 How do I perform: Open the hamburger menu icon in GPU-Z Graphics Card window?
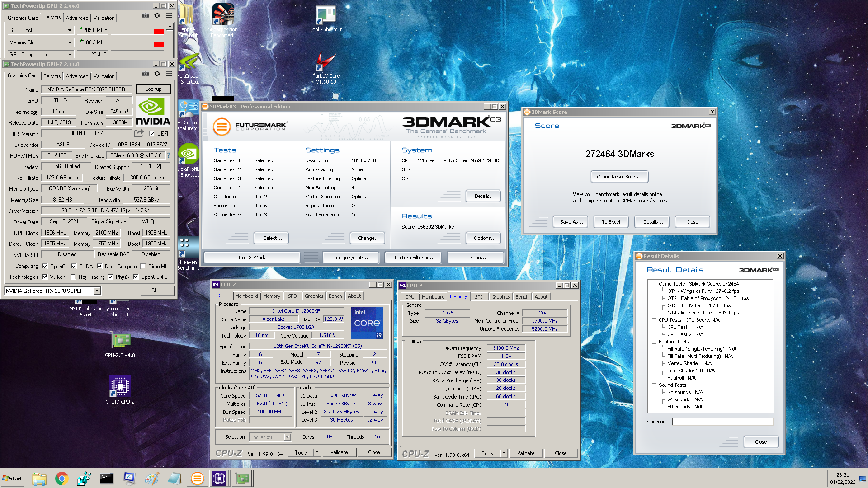[169, 74]
